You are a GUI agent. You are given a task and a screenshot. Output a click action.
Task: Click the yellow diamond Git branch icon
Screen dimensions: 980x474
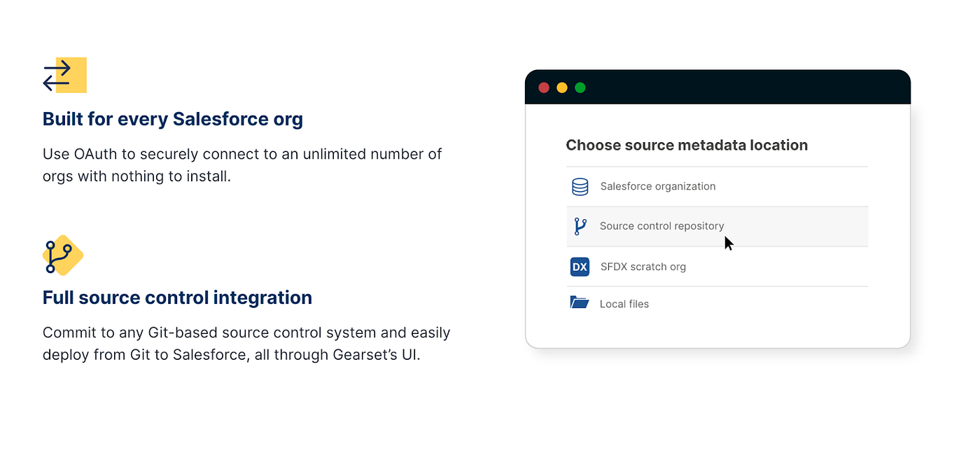tap(62, 255)
